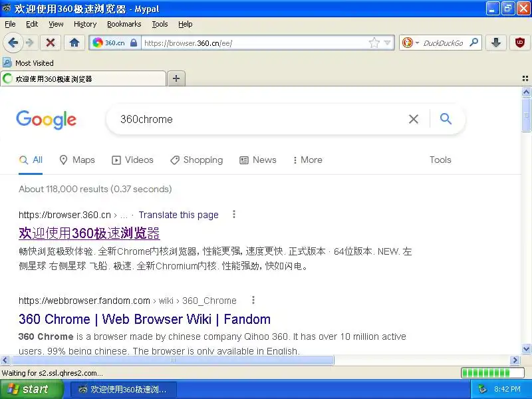Open the DuckDuckGo search engine selector
Image resolution: width=532 pixels, height=399 pixels.
click(x=410, y=43)
